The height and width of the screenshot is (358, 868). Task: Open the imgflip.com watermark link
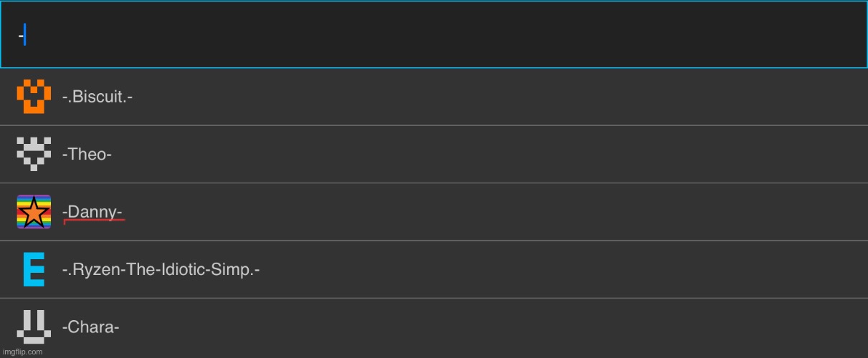click(x=22, y=352)
